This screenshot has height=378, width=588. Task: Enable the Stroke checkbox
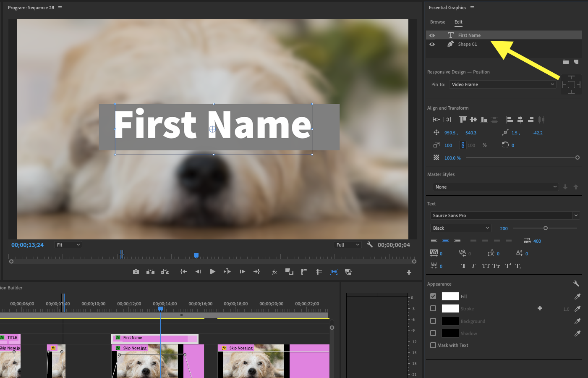click(x=433, y=309)
